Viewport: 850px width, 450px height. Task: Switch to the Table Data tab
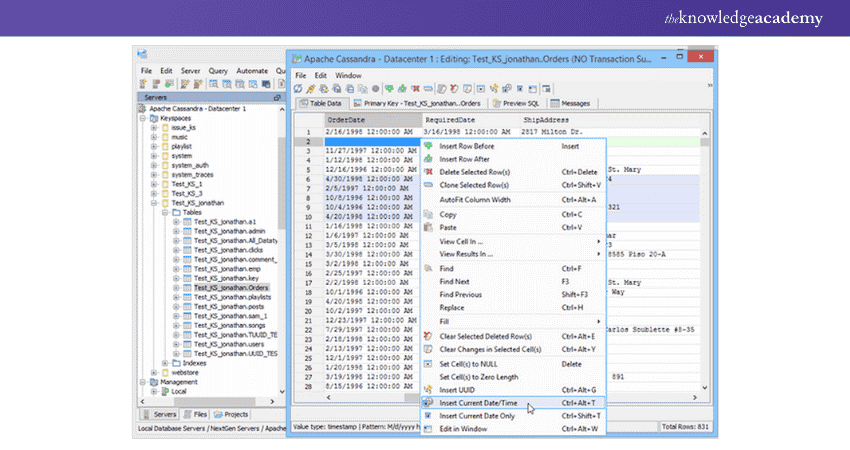tap(320, 103)
